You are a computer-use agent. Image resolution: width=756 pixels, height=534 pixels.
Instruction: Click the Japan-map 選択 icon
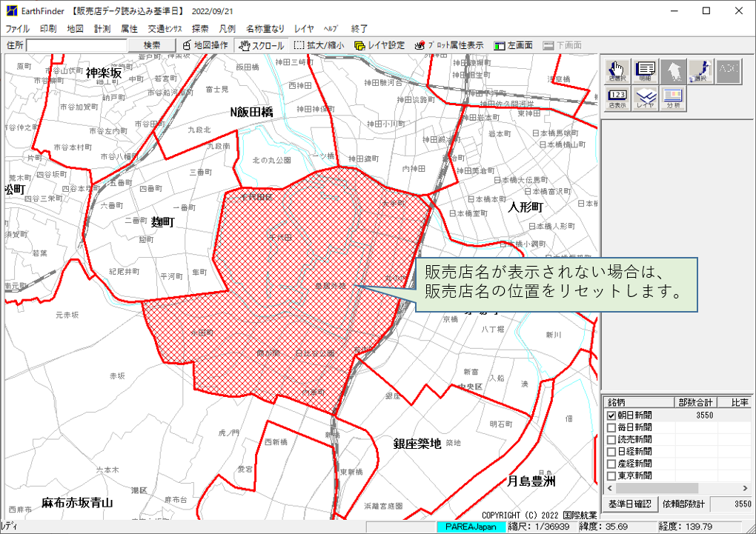(701, 71)
